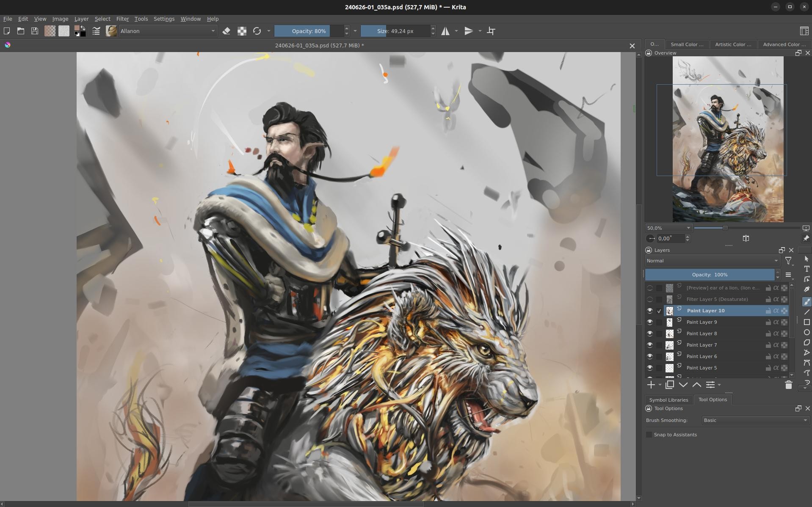The width and height of the screenshot is (812, 507).
Task: Switch to the Symbol Libraries tab
Action: (668, 400)
